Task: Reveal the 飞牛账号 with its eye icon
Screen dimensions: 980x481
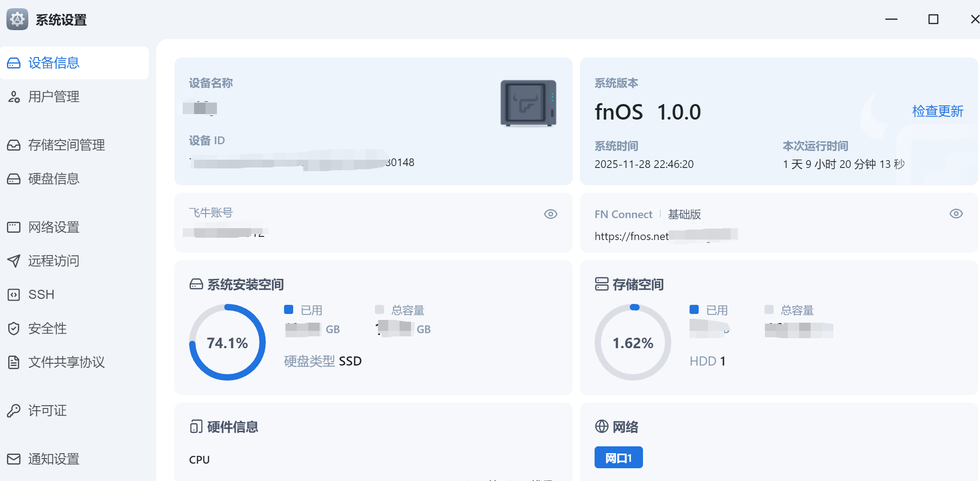Action: click(551, 214)
